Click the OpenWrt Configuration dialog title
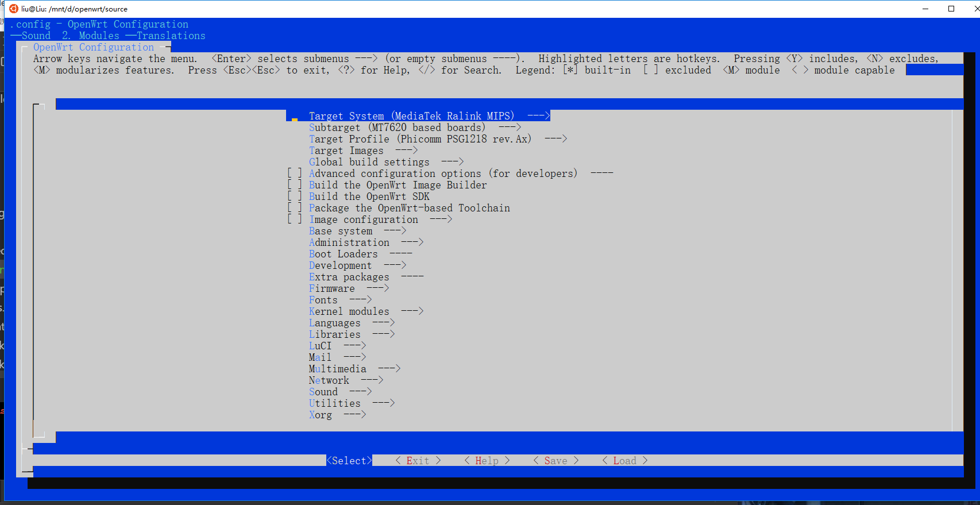Screen dimensions: 980x505 (x=94, y=47)
